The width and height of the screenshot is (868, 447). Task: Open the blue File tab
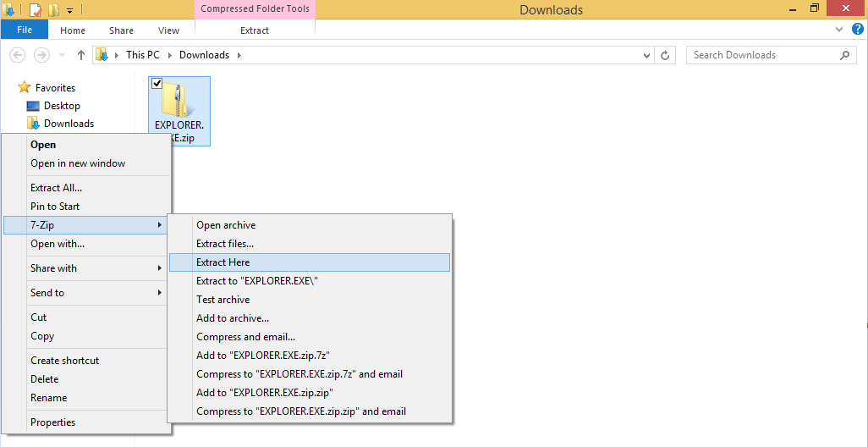point(25,30)
